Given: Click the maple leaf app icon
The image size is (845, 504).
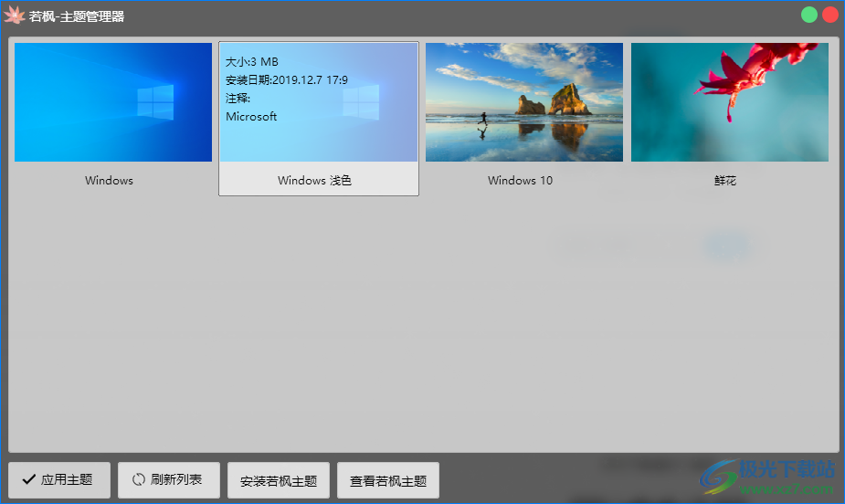Looking at the screenshot, I should pos(14,16).
